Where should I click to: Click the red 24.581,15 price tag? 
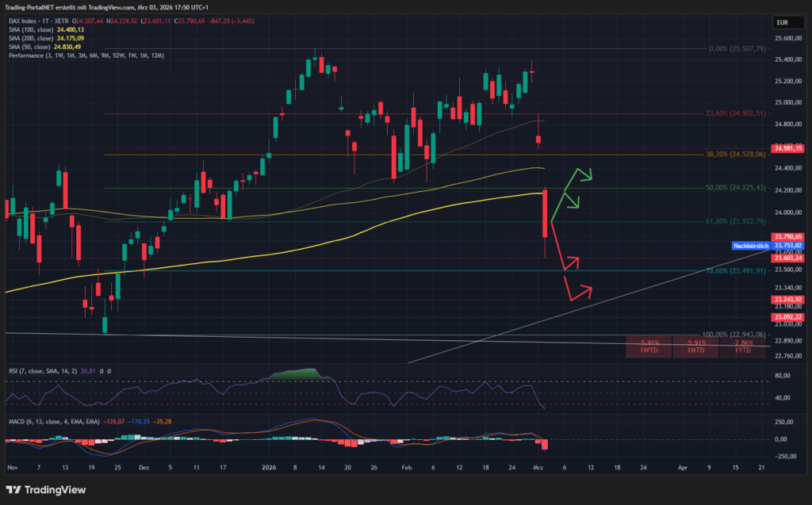point(787,148)
